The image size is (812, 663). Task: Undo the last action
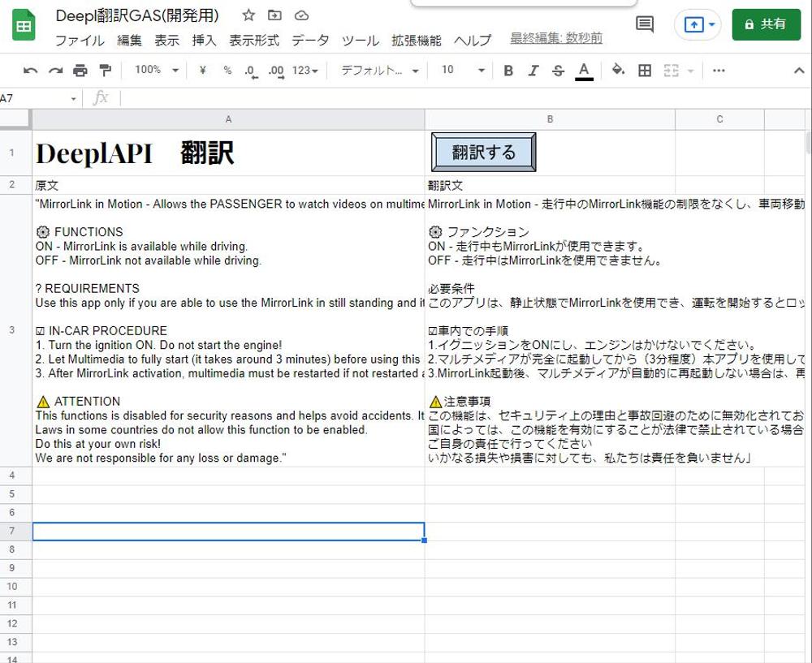pyautogui.click(x=31, y=71)
